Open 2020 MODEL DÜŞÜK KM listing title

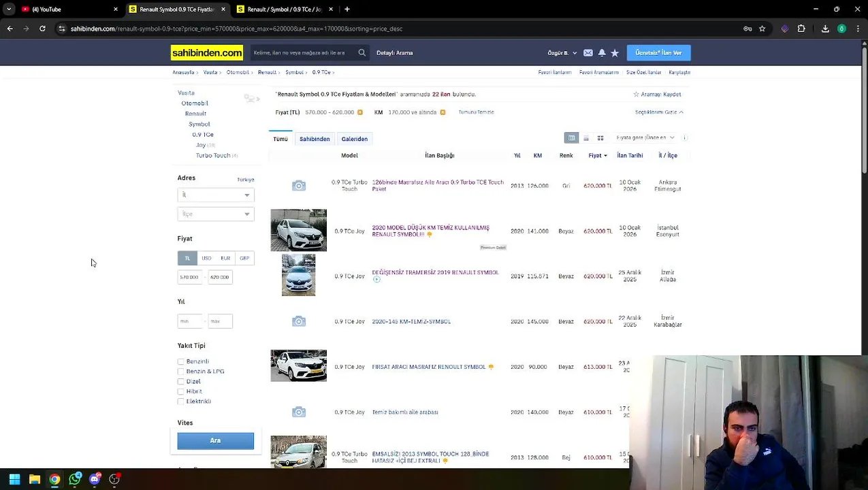click(430, 231)
